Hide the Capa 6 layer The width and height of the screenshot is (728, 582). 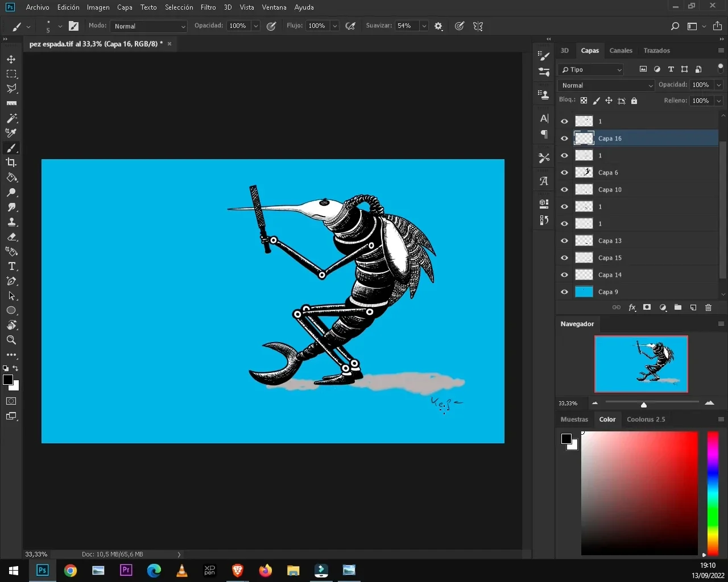(x=564, y=173)
